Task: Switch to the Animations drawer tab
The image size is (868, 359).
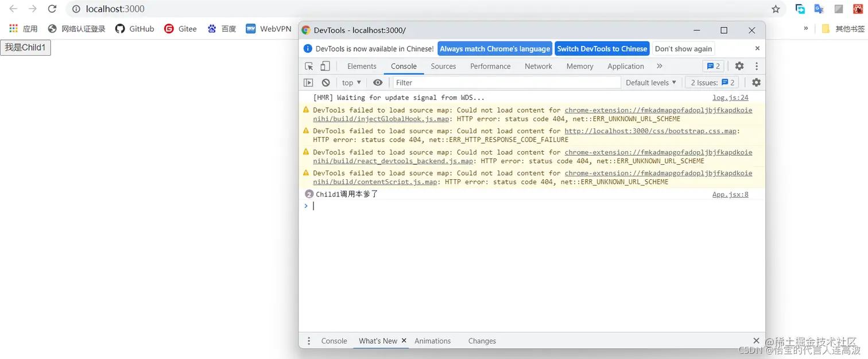Action: coord(432,341)
